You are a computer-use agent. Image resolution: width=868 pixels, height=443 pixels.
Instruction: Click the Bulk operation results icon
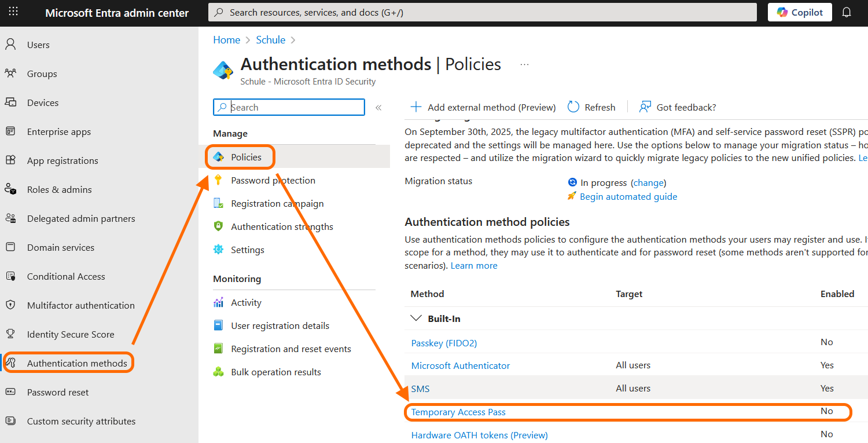[218, 372]
